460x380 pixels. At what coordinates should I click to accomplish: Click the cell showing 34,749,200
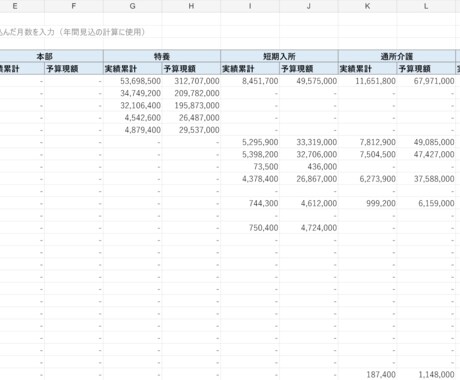[132, 93]
